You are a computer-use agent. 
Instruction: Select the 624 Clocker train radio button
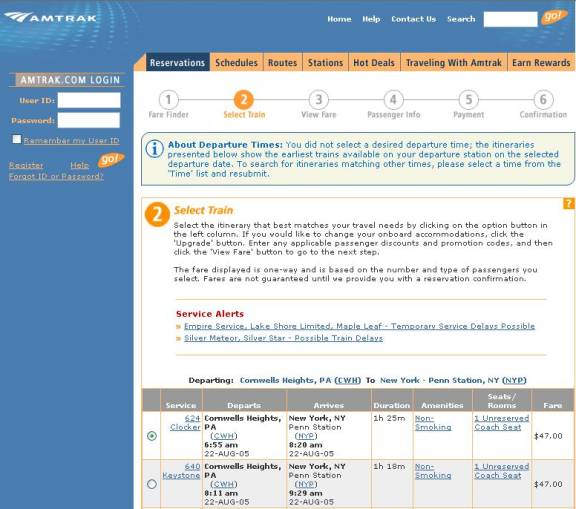(x=152, y=436)
